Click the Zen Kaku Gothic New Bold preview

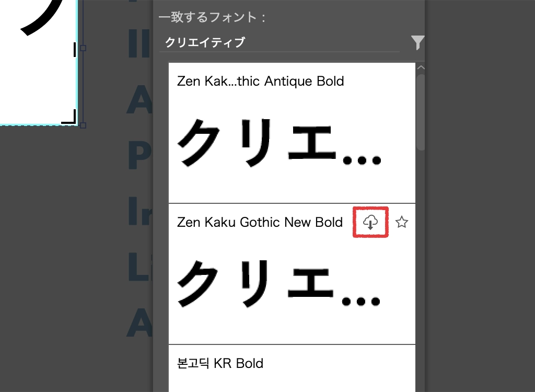click(x=280, y=283)
